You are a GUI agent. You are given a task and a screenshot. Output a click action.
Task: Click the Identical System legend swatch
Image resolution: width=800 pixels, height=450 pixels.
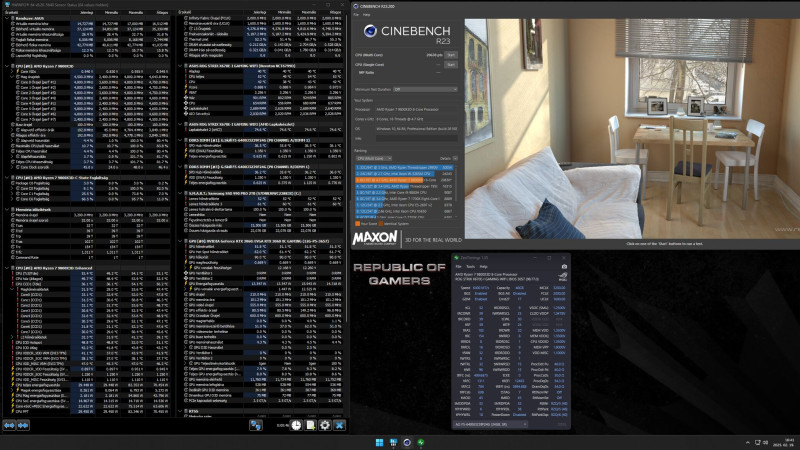pyautogui.click(x=380, y=223)
